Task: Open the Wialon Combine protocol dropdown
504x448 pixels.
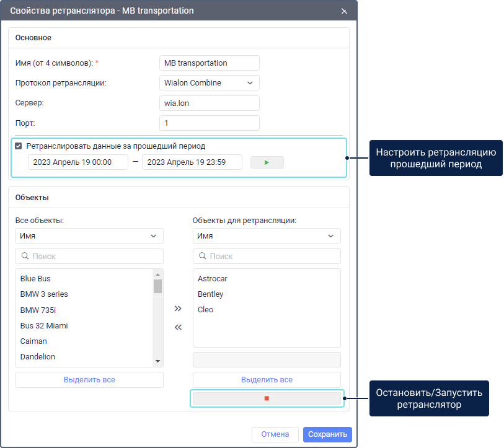Action: coord(209,82)
